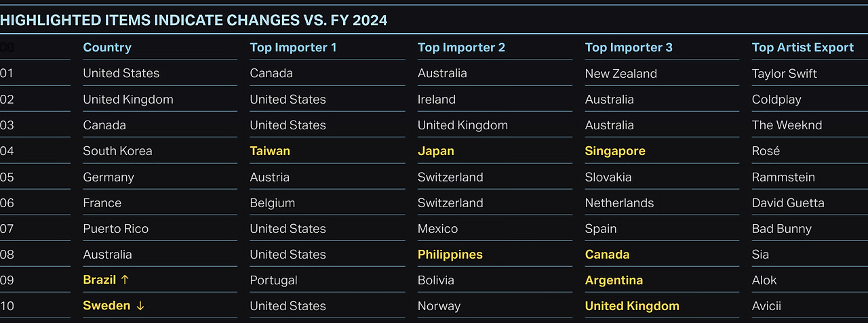Click the Top Artist Export header
The height and width of the screenshot is (323, 868).
pos(802,47)
